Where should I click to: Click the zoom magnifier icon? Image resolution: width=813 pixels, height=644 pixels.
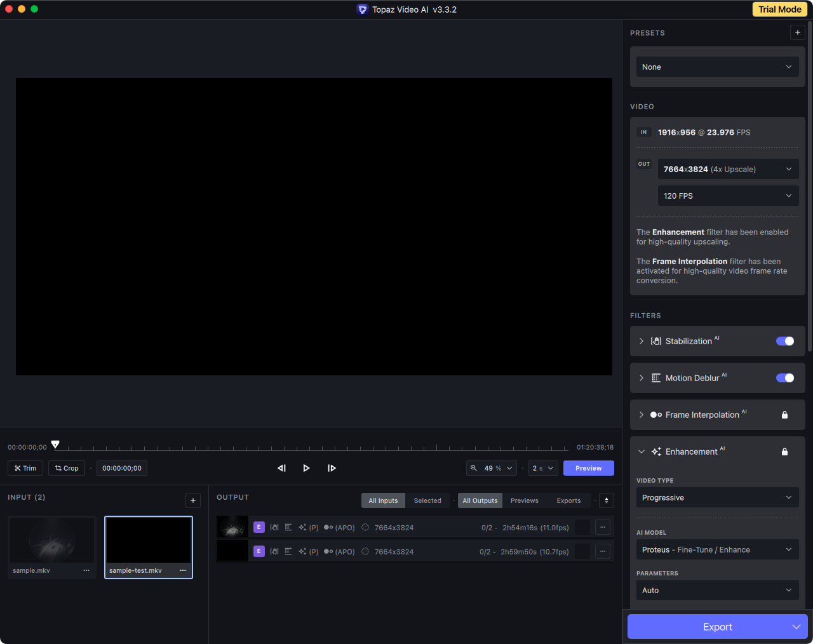474,468
